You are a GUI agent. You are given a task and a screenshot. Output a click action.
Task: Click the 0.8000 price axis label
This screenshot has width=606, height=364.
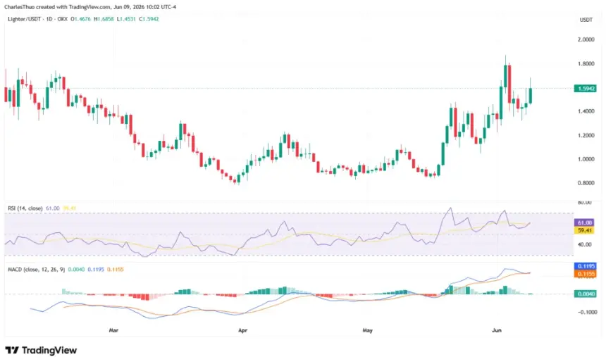[586, 183]
